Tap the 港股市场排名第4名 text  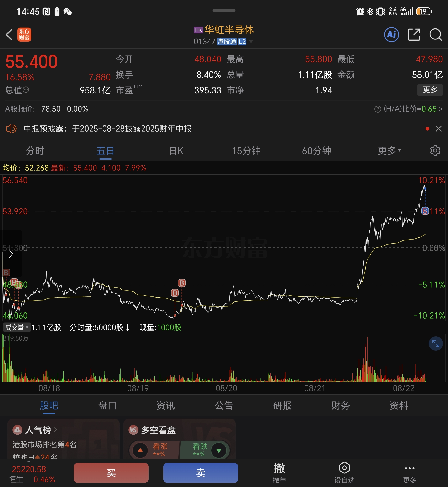coord(45,444)
